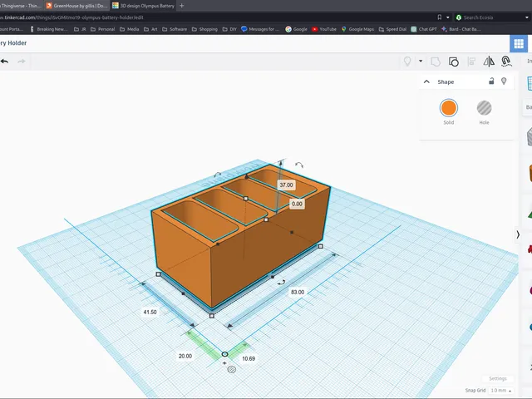Click the Cruise magnet icon
The height and width of the screenshot is (399, 532).
pyautogui.click(x=506, y=62)
